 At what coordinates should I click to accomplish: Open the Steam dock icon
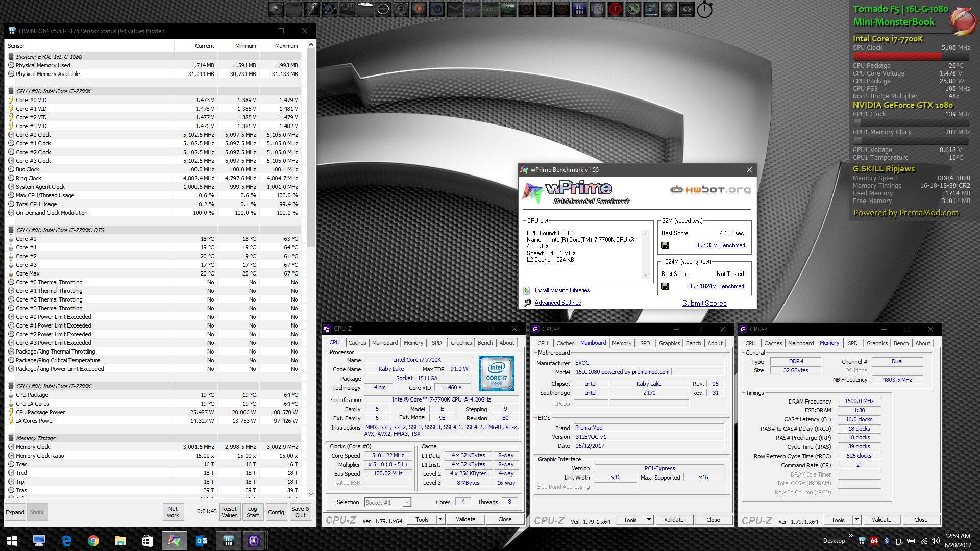(x=454, y=9)
